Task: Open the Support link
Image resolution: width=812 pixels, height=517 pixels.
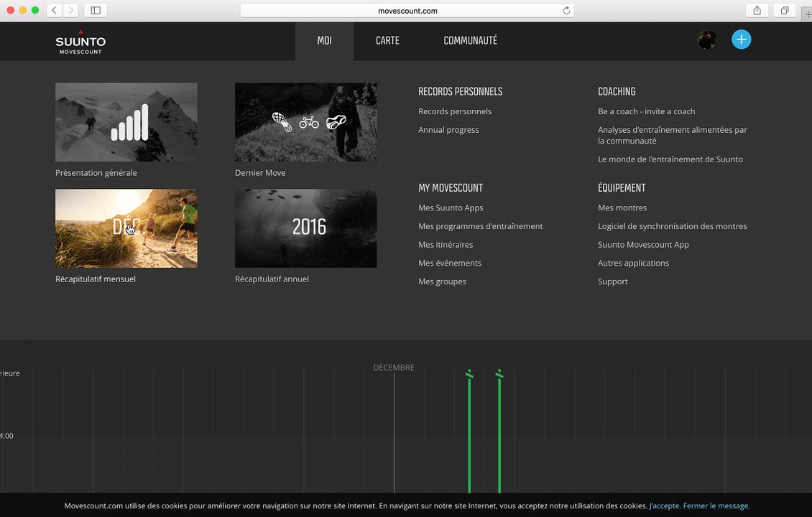Action: tap(613, 281)
